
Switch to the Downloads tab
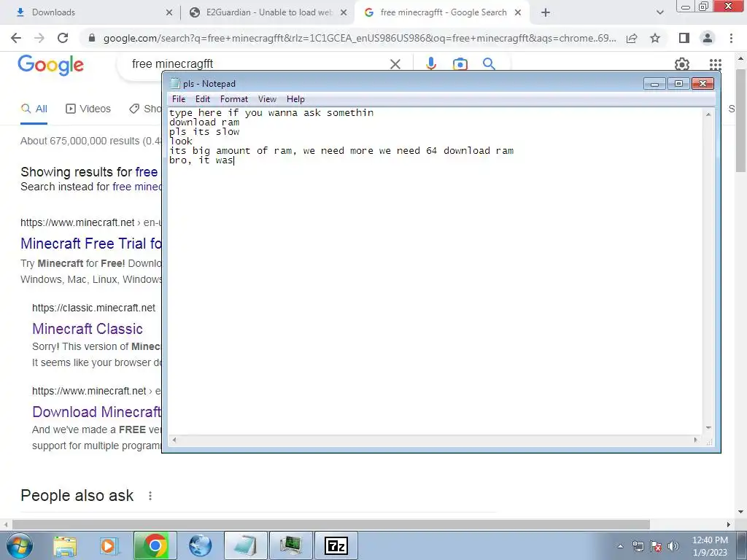(x=90, y=12)
